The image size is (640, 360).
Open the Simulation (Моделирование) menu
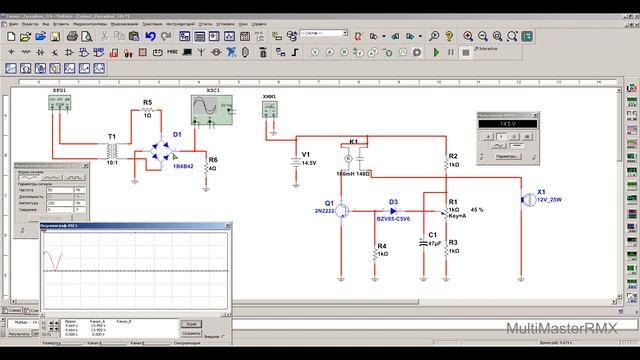tap(124, 24)
